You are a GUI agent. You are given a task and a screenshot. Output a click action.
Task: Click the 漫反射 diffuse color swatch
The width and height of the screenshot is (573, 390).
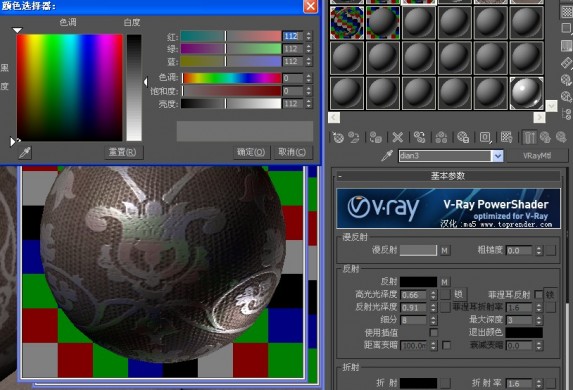click(418, 250)
